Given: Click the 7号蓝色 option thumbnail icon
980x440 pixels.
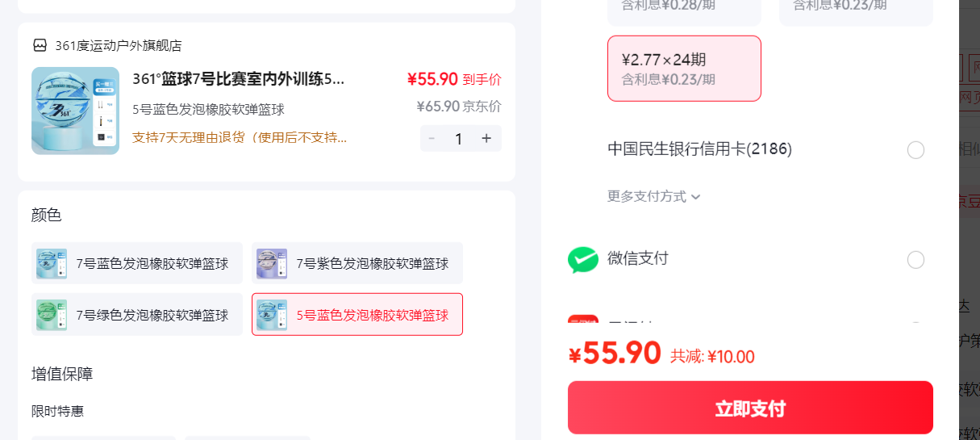Looking at the screenshot, I should tap(52, 263).
